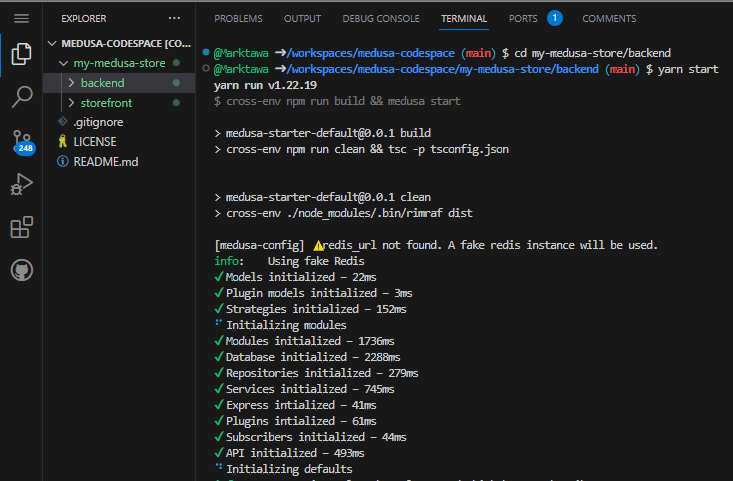Screen dimensions: 733x481
Task: Click 'Strategies initialized – 152ms' line
Action: (310, 309)
